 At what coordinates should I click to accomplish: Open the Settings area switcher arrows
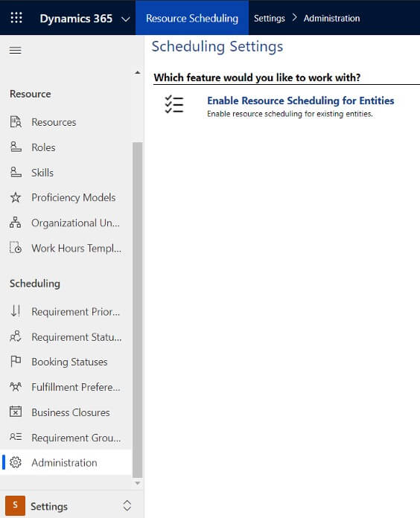(x=127, y=505)
